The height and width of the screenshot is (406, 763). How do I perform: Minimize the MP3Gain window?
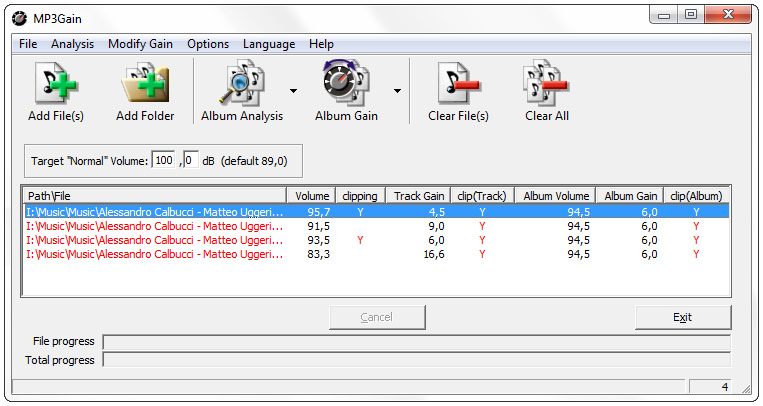point(664,15)
